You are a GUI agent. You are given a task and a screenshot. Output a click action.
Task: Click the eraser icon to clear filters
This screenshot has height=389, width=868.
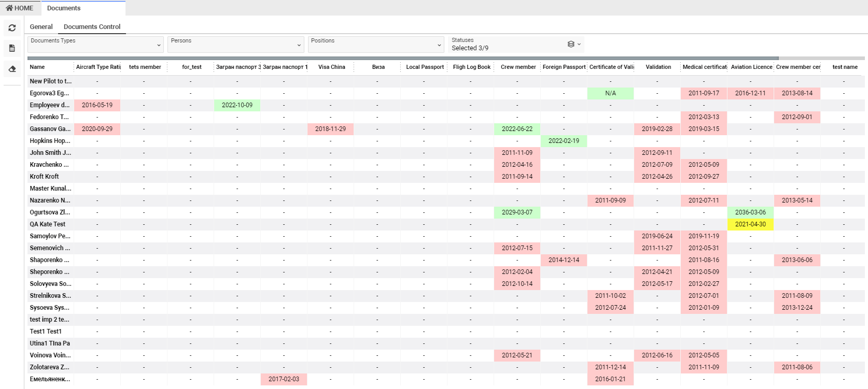[12, 69]
